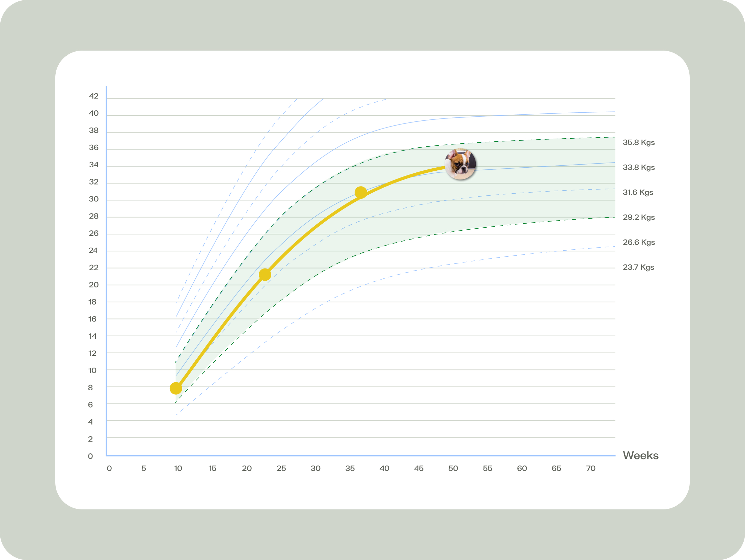Screen dimensions: 745x560
Task: Click the 29.2 Kgs label
Action: [x=639, y=217]
